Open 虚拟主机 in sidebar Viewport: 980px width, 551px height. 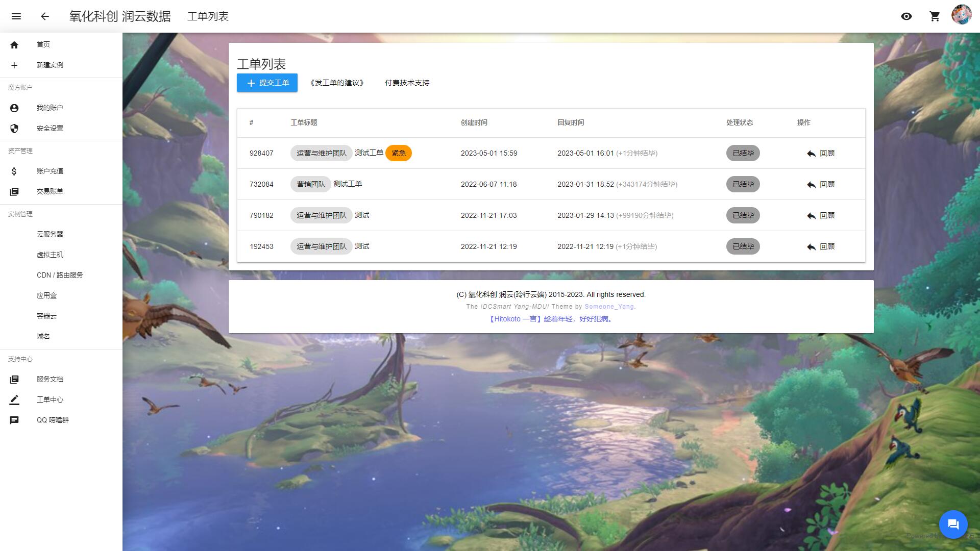pyautogui.click(x=61, y=255)
